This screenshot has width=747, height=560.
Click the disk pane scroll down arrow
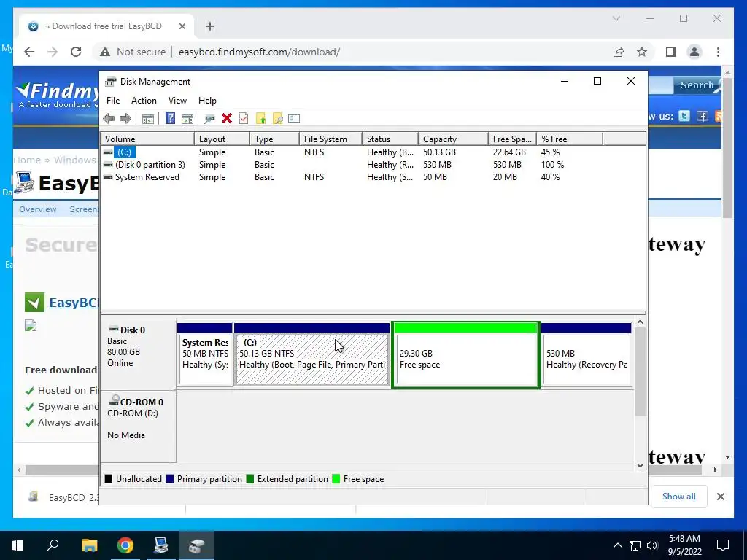tap(640, 465)
